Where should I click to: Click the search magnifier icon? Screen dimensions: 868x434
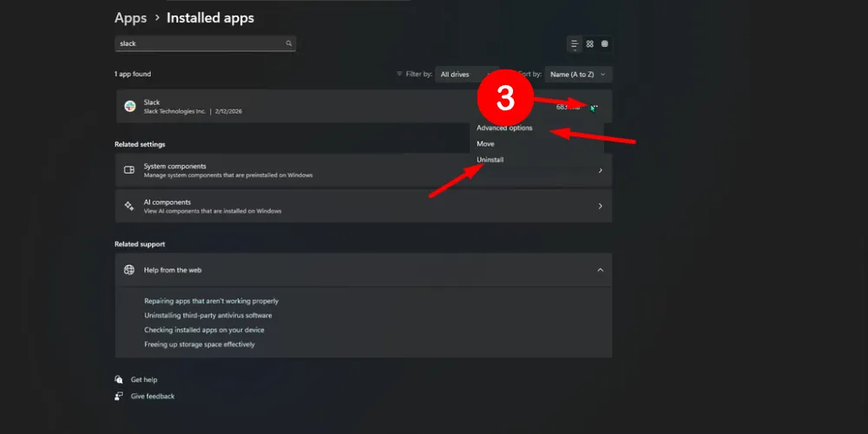point(288,43)
